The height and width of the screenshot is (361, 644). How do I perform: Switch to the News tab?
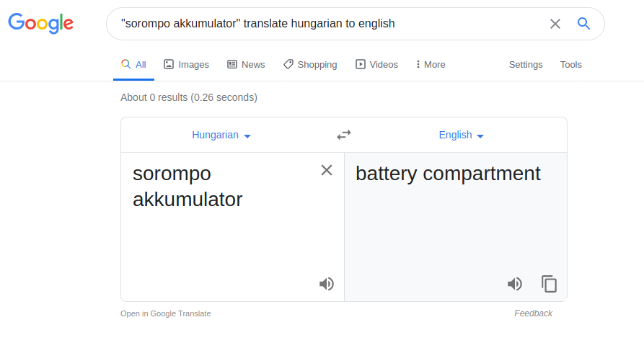click(246, 64)
